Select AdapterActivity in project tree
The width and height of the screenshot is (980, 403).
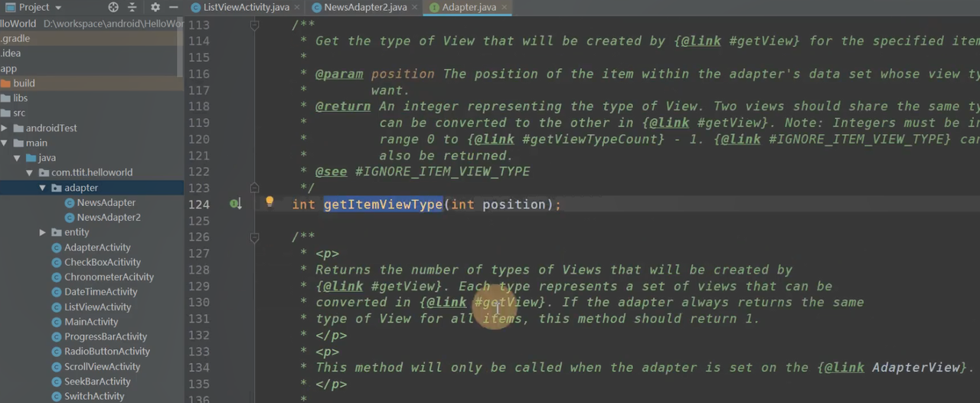[x=97, y=247]
